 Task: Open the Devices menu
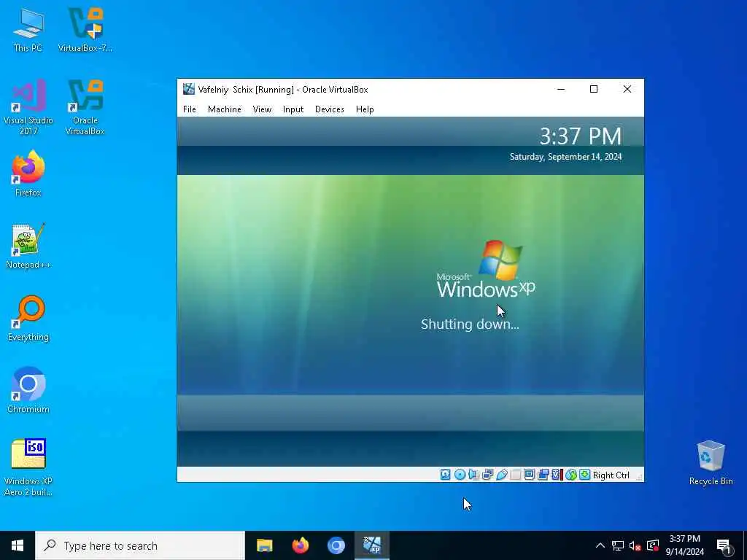pos(329,109)
